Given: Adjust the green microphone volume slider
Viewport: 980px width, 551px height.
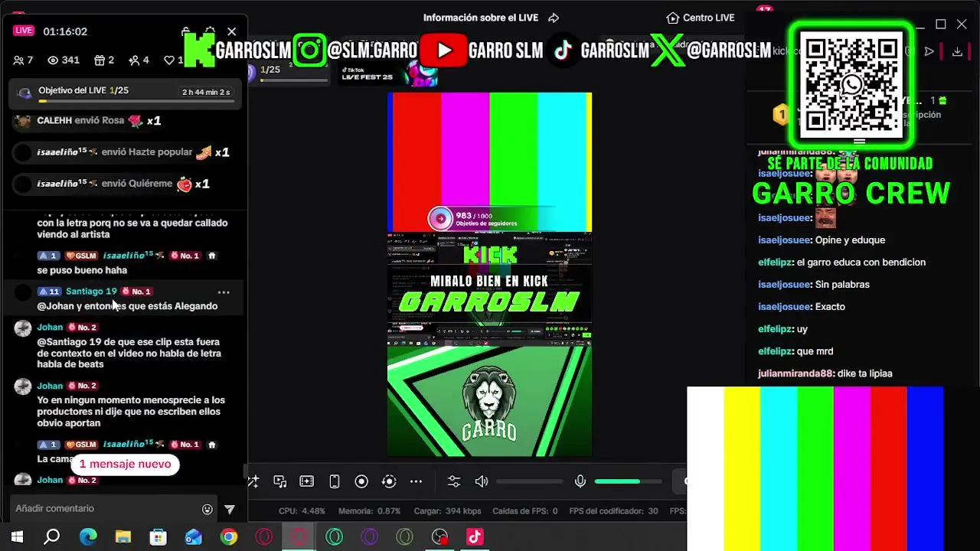Looking at the screenshot, I should (x=628, y=481).
